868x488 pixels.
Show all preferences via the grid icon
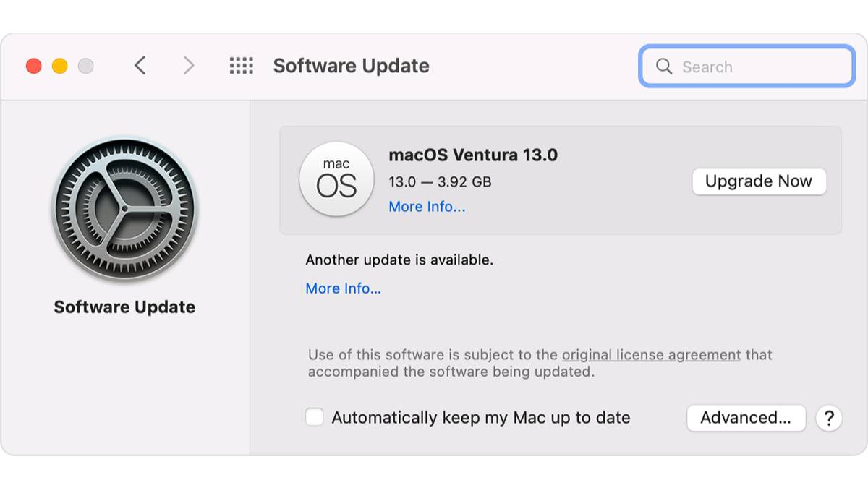[241, 66]
